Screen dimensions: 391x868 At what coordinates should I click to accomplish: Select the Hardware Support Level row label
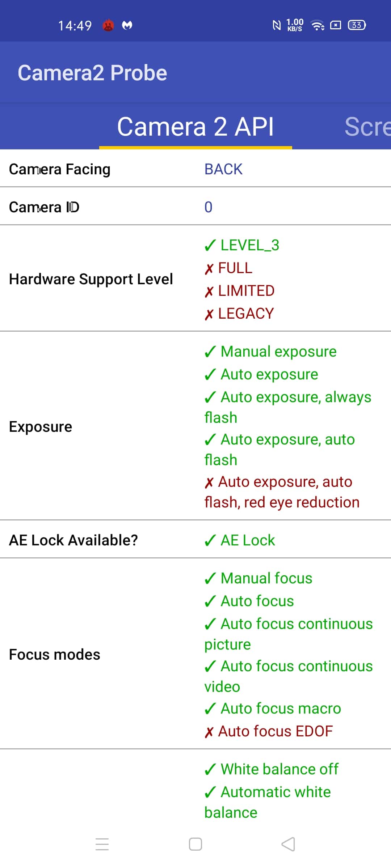tap(91, 279)
